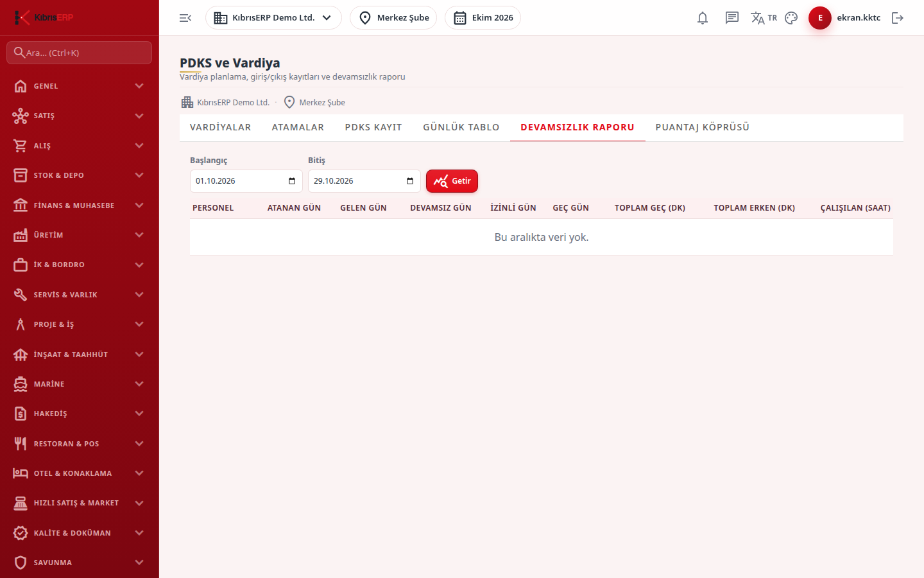Click the DEVAMSIZ GÜN column header
Image resolution: width=924 pixels, height=578 pixels.
click(x=441, y=208)
